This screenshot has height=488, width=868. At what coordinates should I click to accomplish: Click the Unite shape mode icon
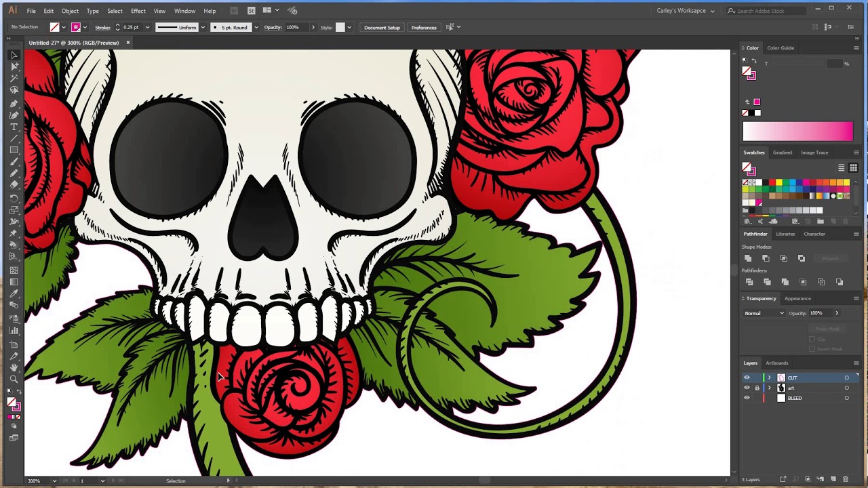[x=748, y=258]
